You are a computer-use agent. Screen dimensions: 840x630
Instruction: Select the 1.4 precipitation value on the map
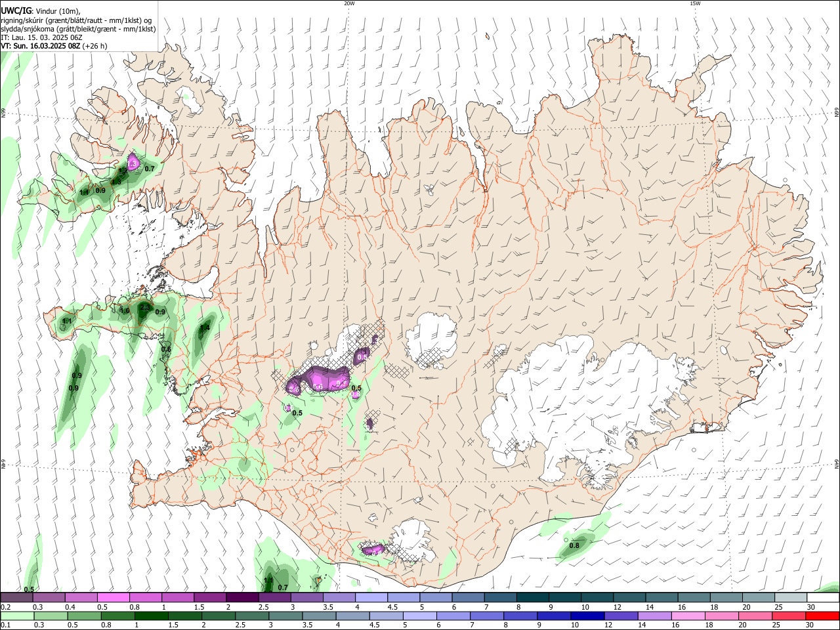[x=205, y=328]
